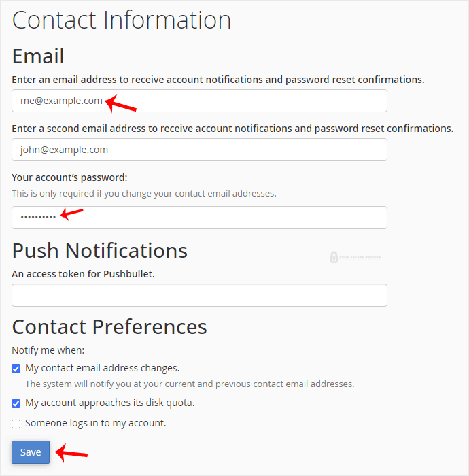The width and height of the screenshot is (469, 476).
Task: Click the password-change hint text under password label
Action: [x=144, y=193]
